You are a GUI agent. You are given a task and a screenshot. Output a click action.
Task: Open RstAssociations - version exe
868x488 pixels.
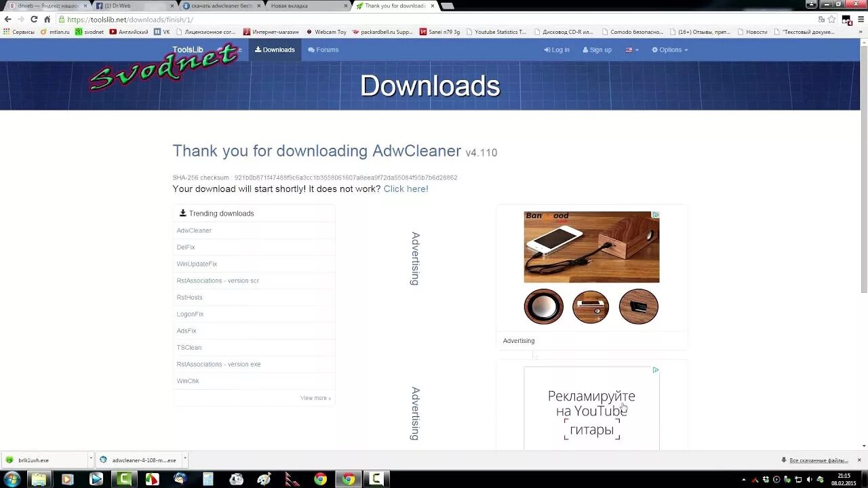click(x=254, y=364)
